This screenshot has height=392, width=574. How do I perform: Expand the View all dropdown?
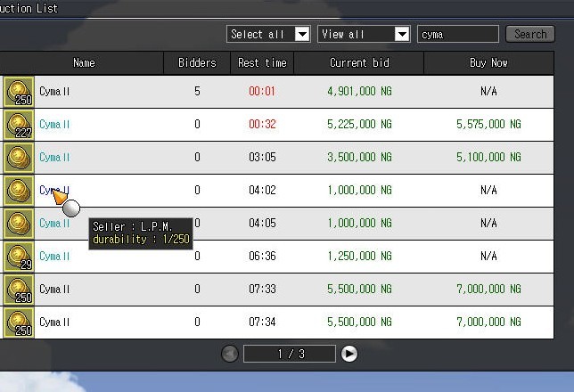click(400, 34)
